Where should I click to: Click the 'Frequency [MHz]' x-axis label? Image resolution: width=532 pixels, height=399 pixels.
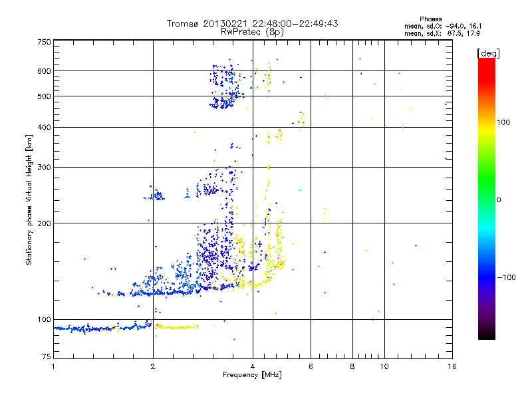click(252, 375)
